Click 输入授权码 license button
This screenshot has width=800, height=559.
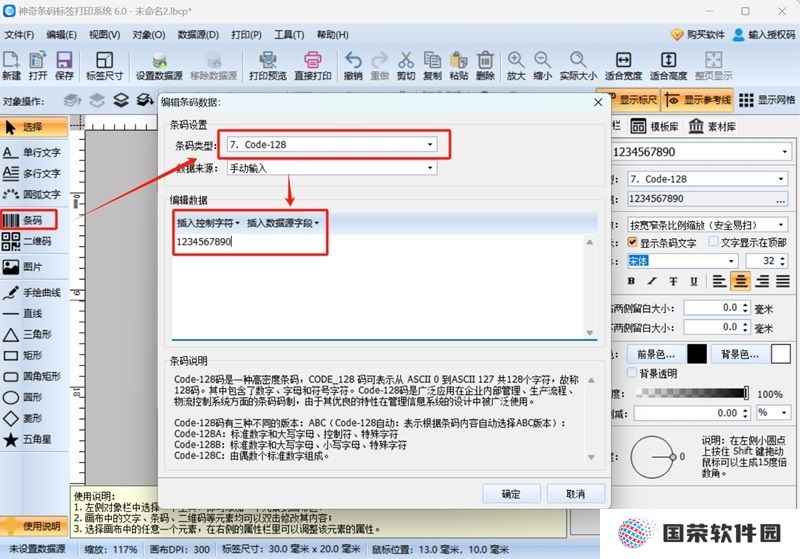click(764, 35)
